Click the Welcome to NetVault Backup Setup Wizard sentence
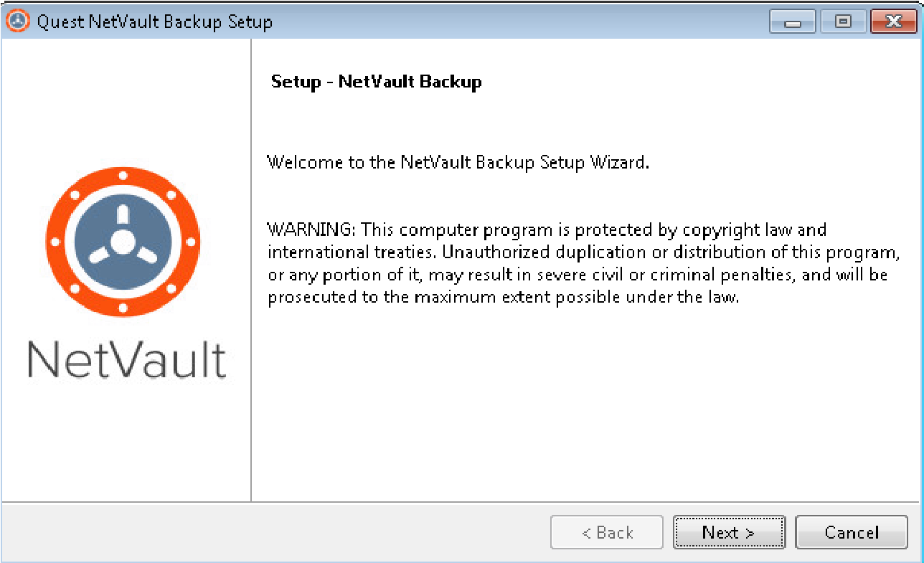This screenshot has width=924, height=563. 458,162
